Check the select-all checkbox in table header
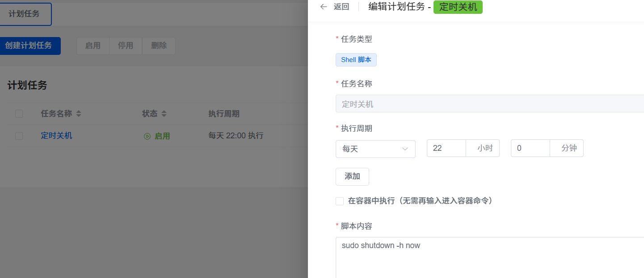 (x=19, y=114)
